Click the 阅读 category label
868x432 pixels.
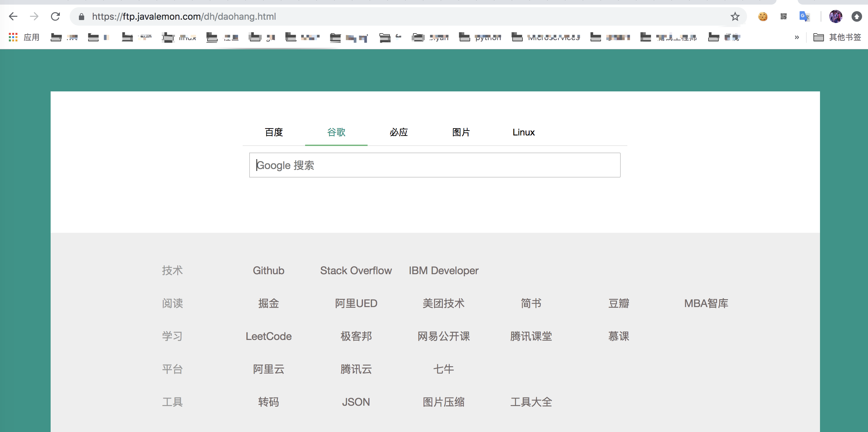172,303
